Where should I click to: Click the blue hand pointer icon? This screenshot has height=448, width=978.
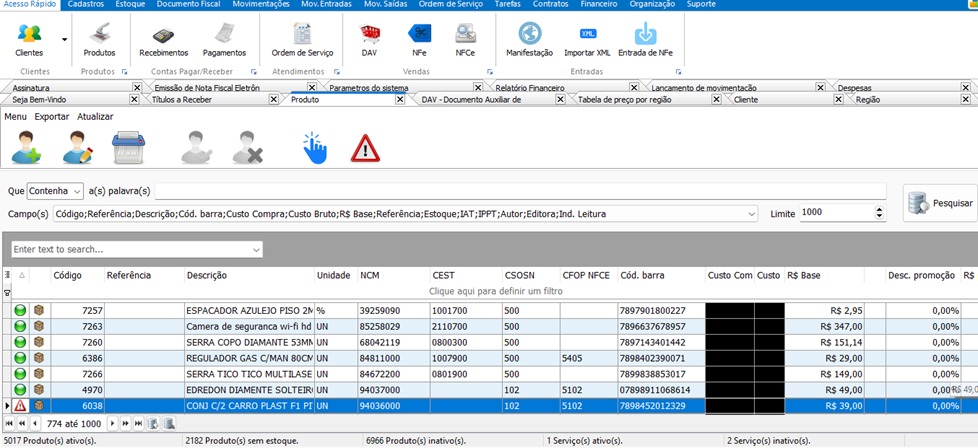pyautogui.click(x=314, y=148)
